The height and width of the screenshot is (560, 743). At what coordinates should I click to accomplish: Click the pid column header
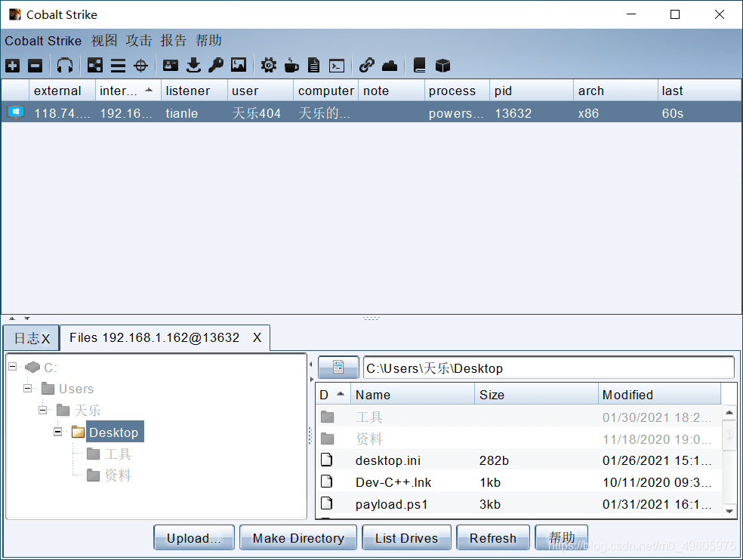pos(531,90)
